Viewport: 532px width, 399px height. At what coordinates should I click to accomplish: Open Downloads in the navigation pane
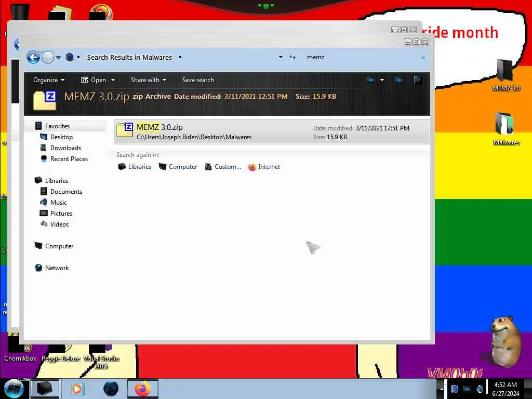(65, 148)
